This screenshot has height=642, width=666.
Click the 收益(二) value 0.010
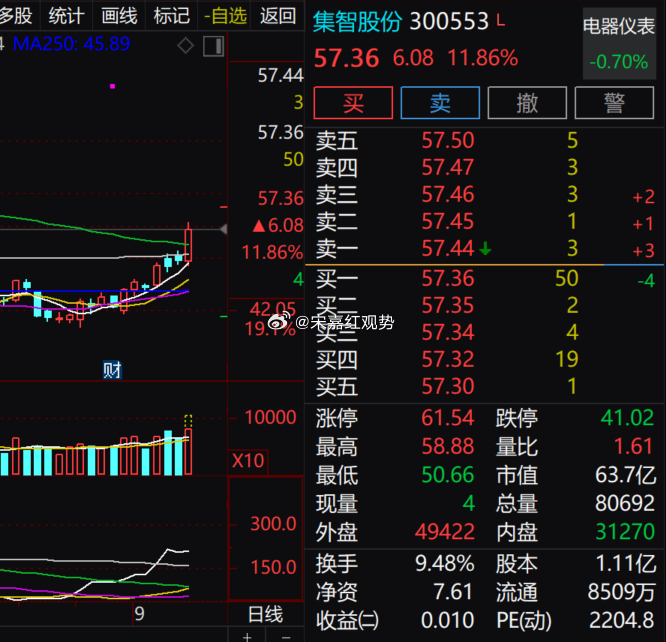(x=448, y=620)
